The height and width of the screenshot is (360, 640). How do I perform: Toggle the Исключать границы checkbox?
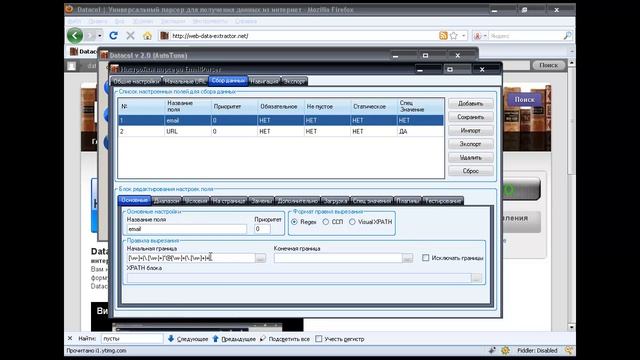tap(426, 258)
